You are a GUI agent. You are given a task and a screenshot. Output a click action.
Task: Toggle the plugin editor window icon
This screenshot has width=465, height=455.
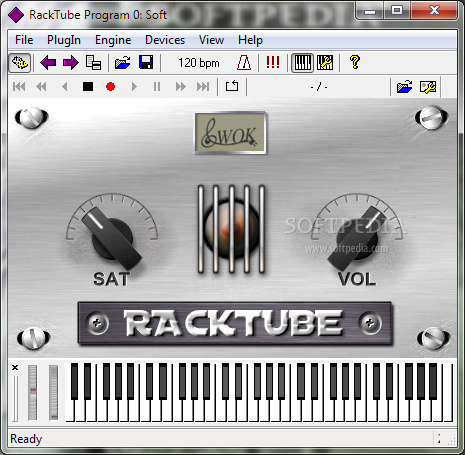tap(20, 63)
